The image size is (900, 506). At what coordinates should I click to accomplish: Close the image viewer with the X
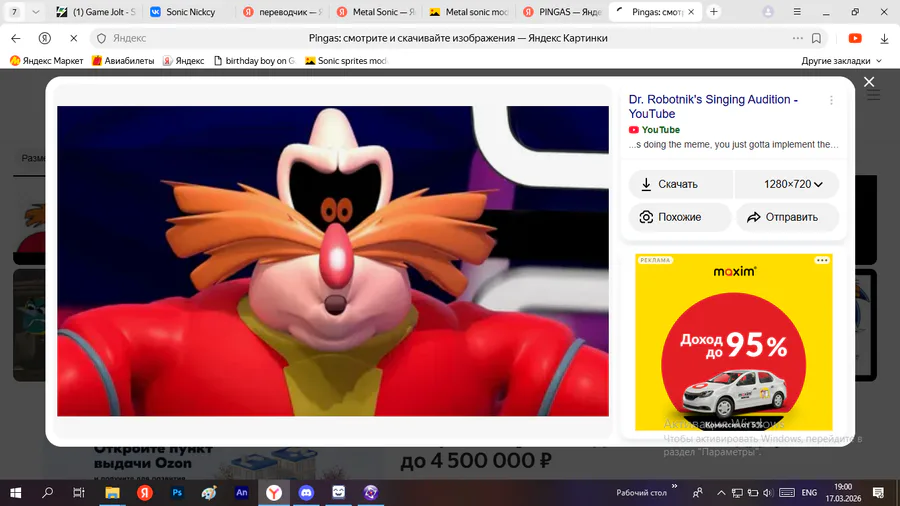869,82
